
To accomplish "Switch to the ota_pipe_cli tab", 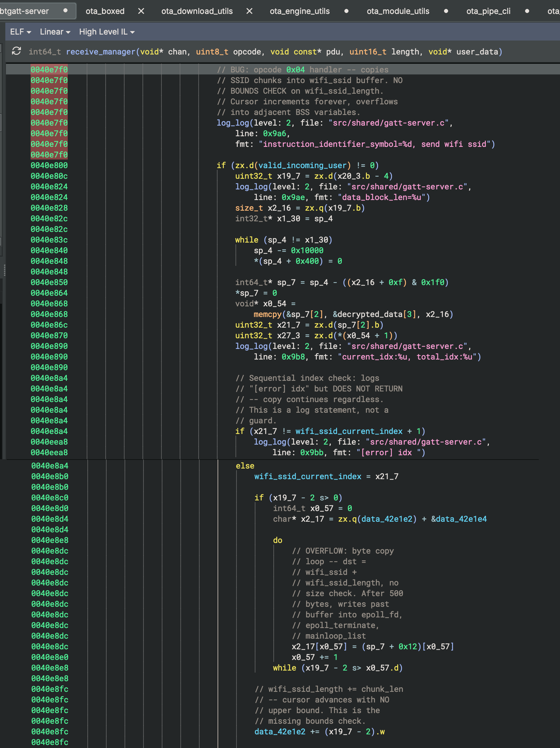I will point(488,11).
